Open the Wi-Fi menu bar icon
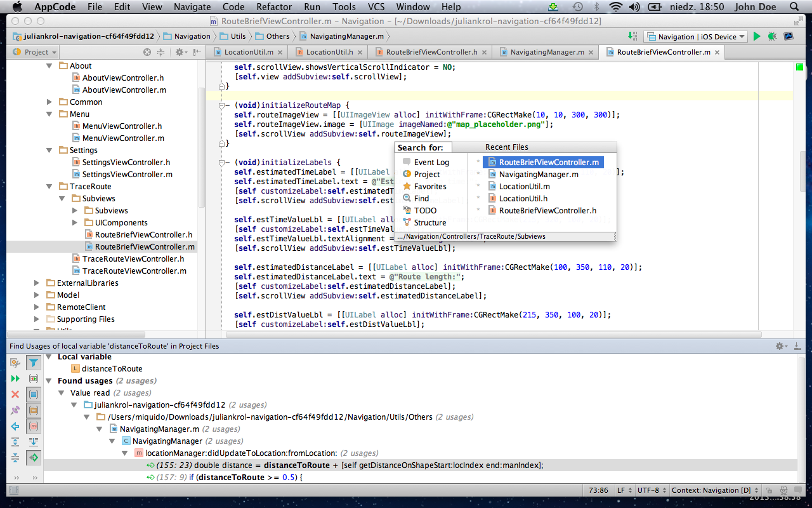This screenshot has width=812, height=508. point(615,7)
